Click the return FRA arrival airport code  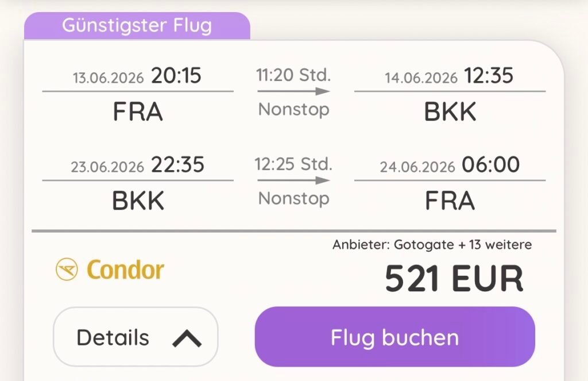(x=450, y=201)
